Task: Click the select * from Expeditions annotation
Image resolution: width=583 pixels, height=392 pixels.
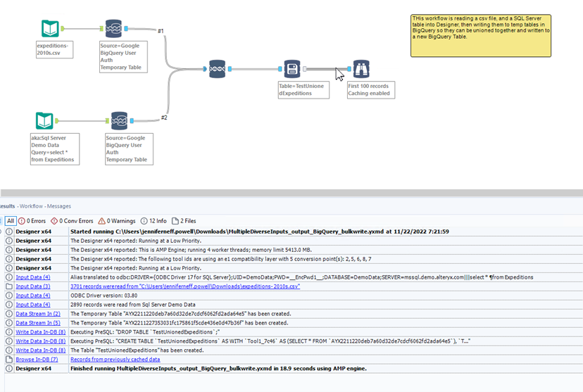Action: click(55, 148)
